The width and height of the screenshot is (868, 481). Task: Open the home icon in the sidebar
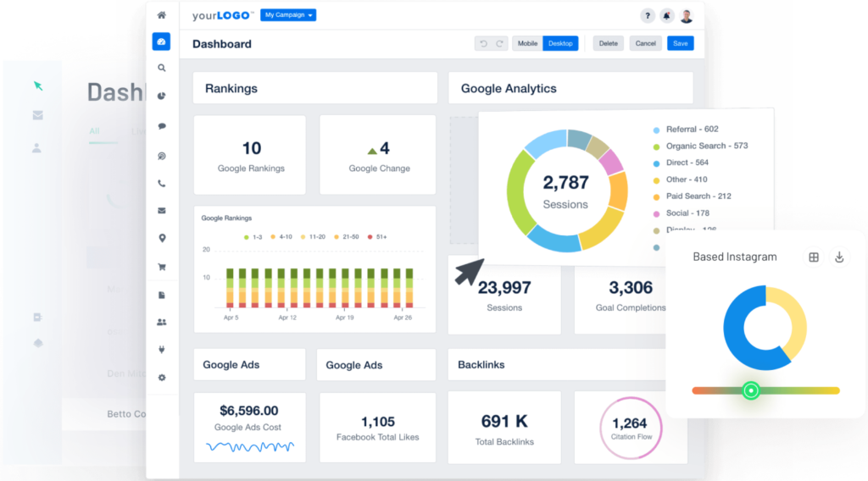click(x=161, y=15)
